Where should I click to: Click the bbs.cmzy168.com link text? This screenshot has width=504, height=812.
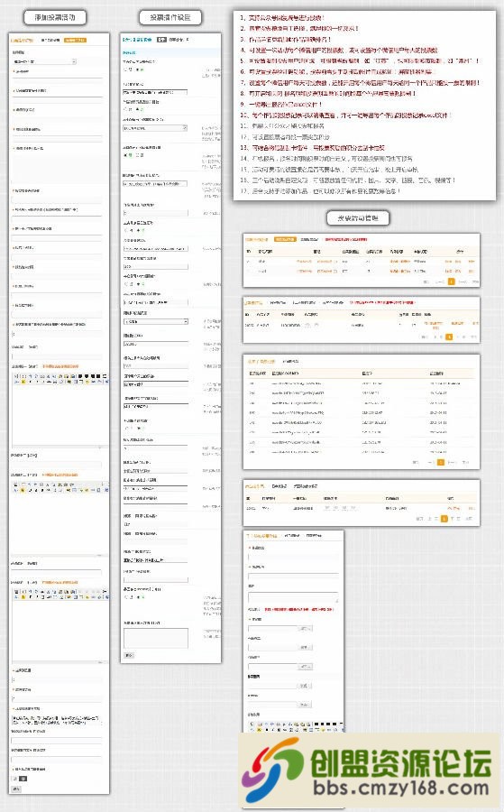tap(401, 789)
